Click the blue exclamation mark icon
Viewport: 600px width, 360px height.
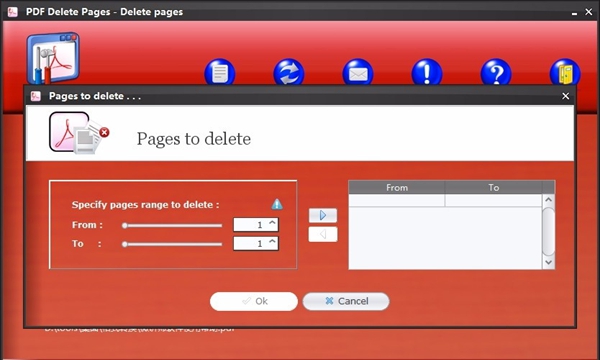click(427, 72)
